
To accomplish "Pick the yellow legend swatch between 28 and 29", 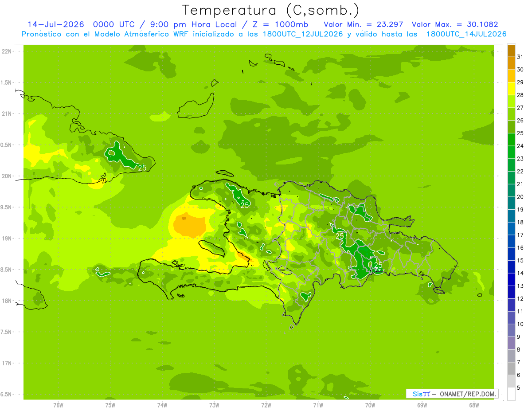I will point(511,88).
